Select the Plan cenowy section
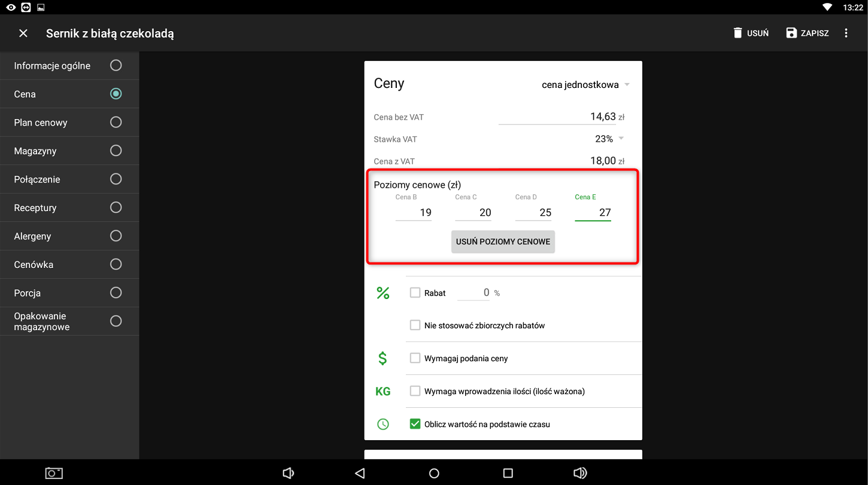Viewport: 868px width, 485px height. click(x=69, y=123)
